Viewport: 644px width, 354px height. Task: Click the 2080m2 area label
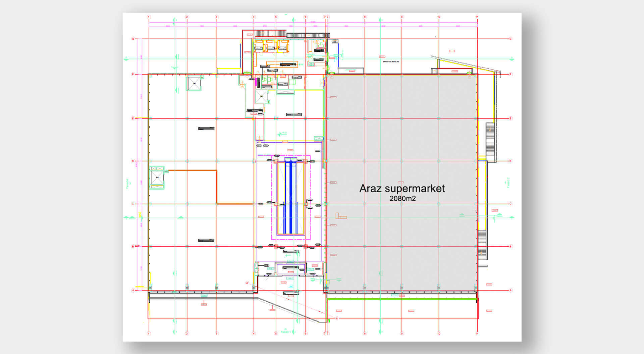403,199
